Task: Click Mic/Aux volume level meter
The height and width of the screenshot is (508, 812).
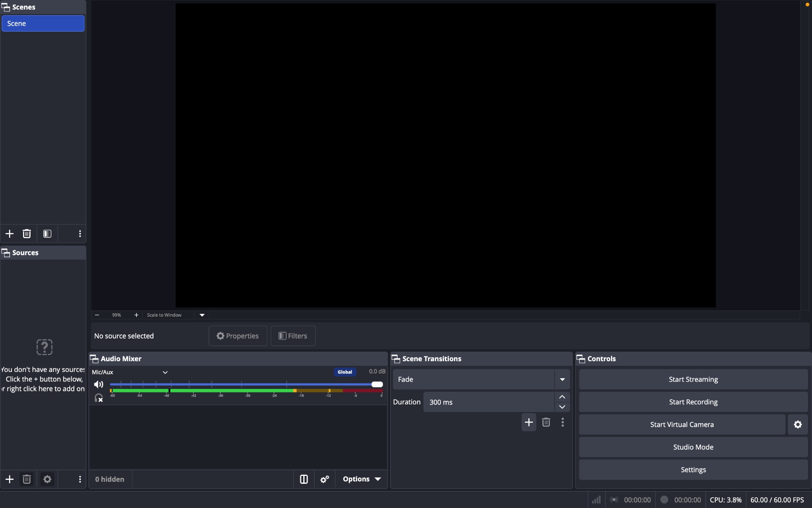Action: click(246, 391)
